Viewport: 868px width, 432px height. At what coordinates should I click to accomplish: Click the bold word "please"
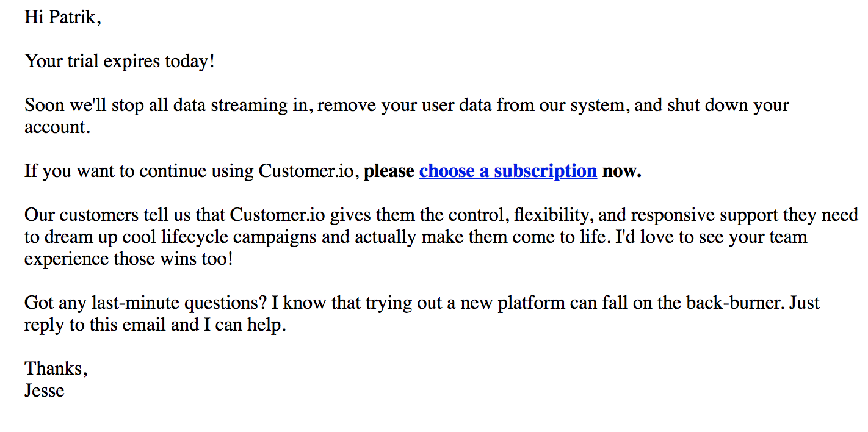point(389,171)
